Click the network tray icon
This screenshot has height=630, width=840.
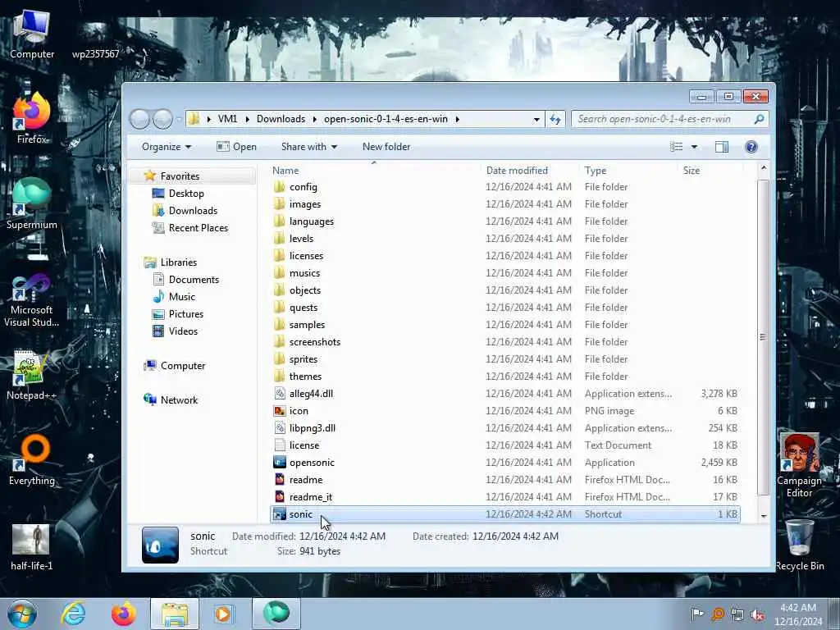click(737, 614)
